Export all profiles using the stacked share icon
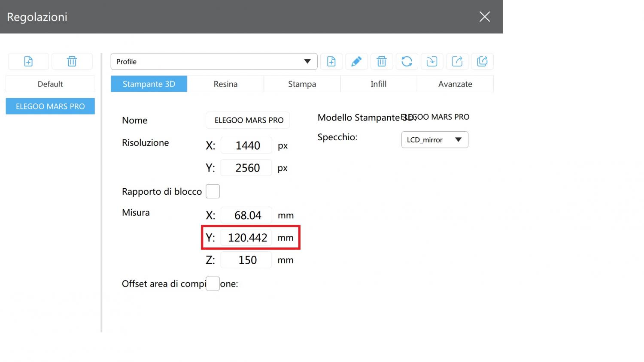Viewport: 644px width, 362px height. point(482,61)
